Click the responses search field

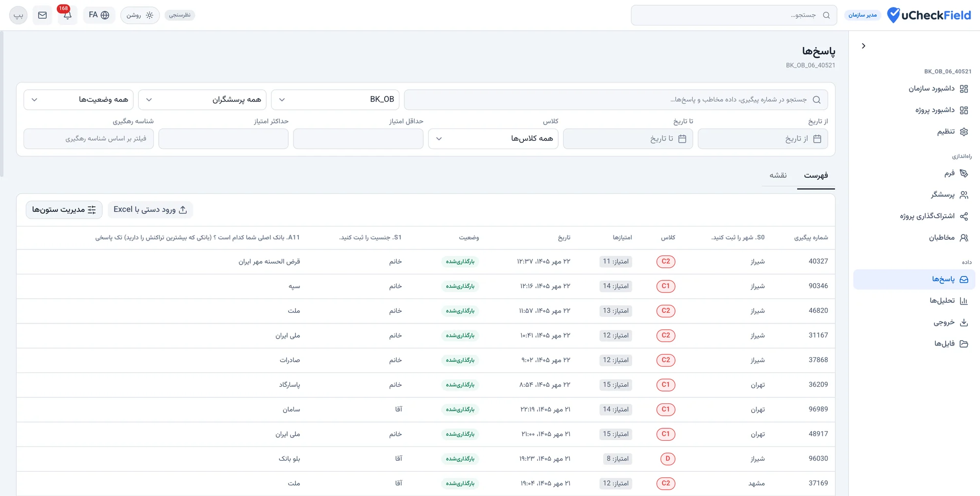(616, 99)
